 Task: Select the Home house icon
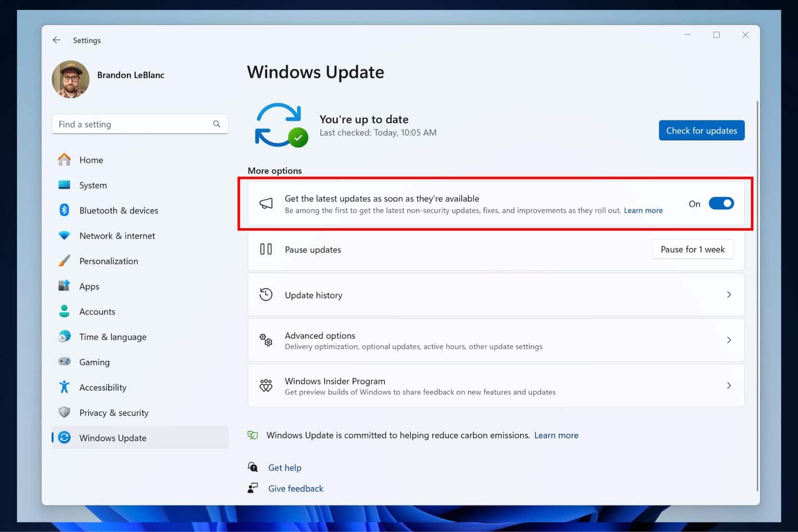tap(64, 159)
